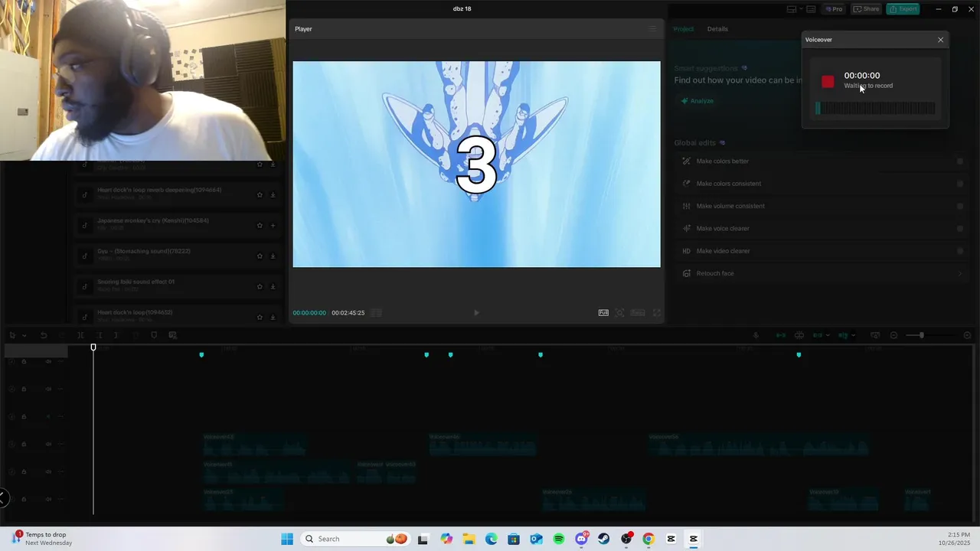This screenshot has width=980, height=551.
Task: Click the focus scan icon below player
Action: click(620, 313)
